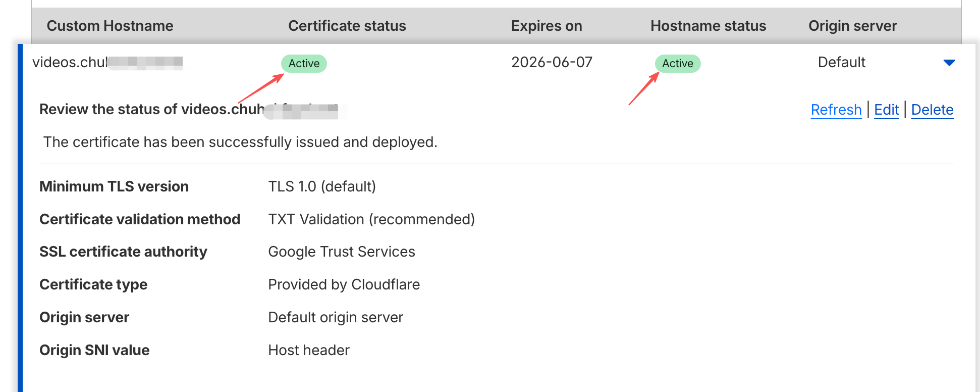Click the videos.chu hostname cell
This screenshot has height=392, width=980.
click(x=107, y=62)
